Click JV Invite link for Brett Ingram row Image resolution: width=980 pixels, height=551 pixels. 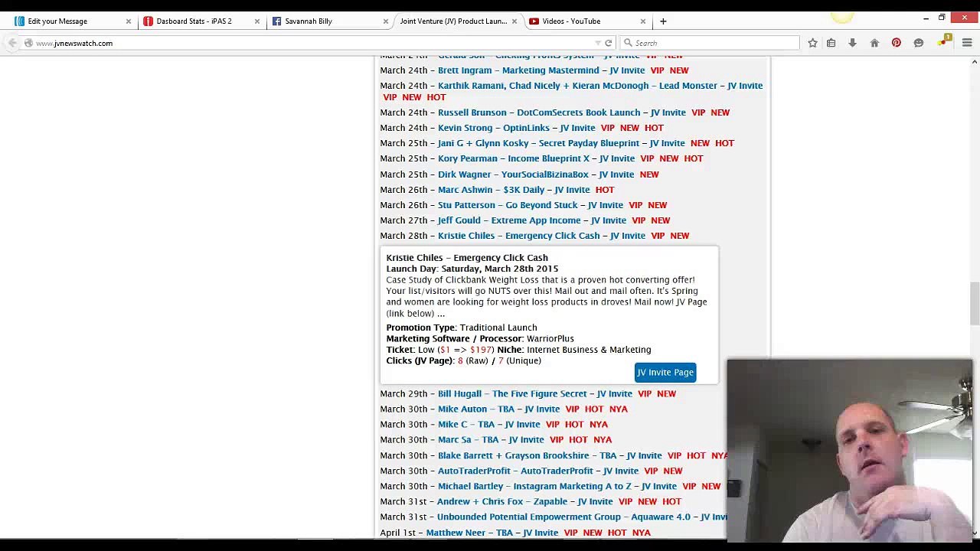tap(627, 70)
